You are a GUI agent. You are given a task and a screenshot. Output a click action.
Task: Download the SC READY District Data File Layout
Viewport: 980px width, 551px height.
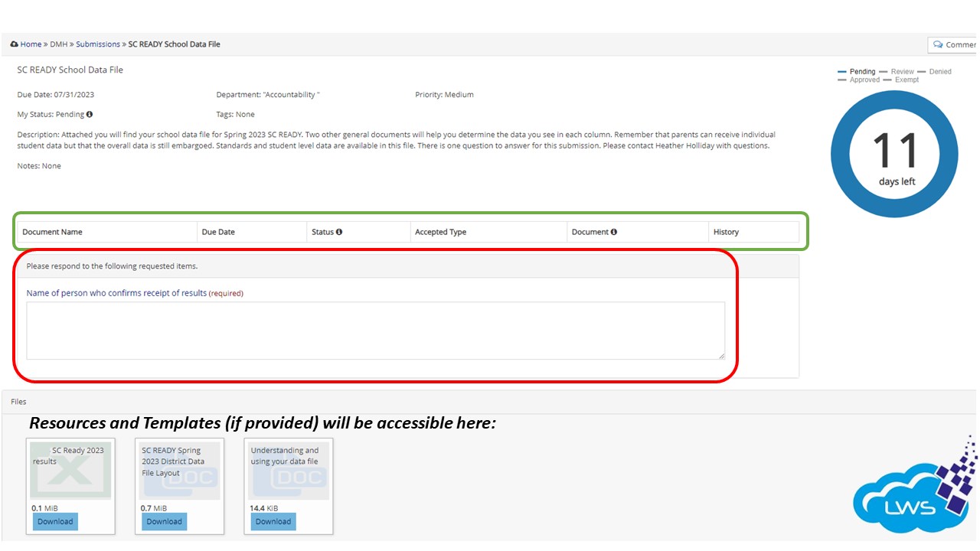[164, 521]
